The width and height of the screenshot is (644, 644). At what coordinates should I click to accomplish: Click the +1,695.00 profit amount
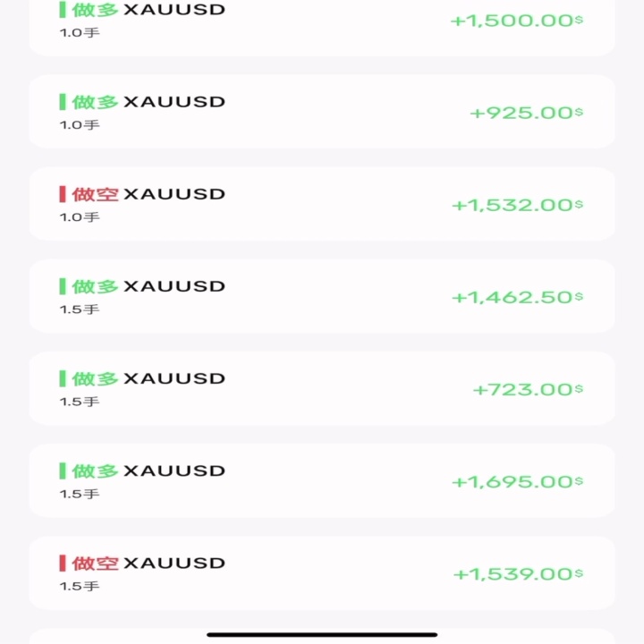coord(518,481)
